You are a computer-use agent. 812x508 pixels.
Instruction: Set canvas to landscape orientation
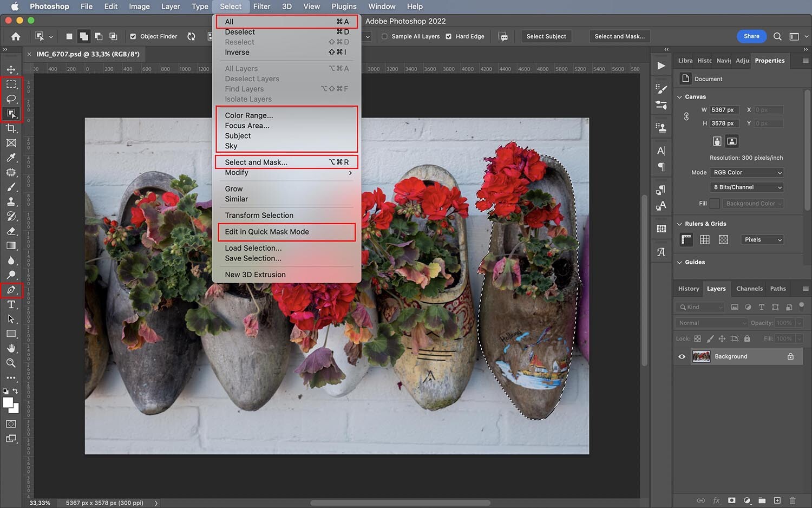(732, 141)
